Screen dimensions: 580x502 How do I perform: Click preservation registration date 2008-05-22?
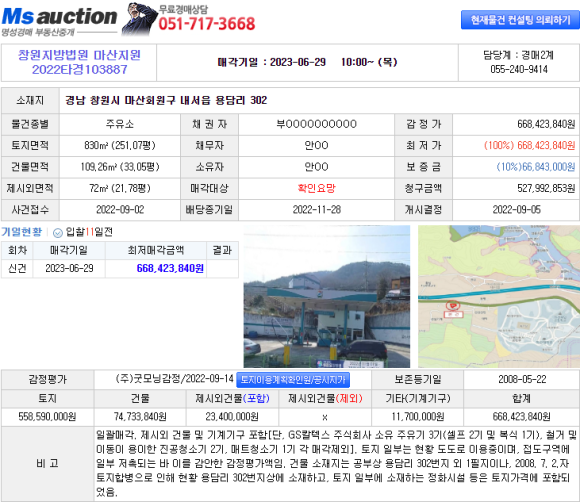pyautogui.click(x=522, y=380)
